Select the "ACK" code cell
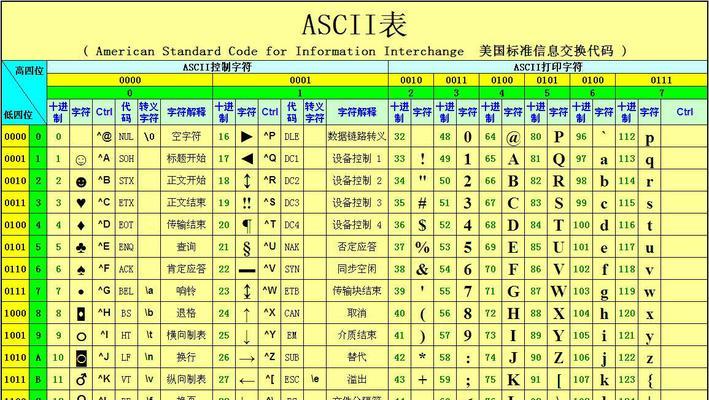Viewport: 709px width, 400px height. coord(126,269)
